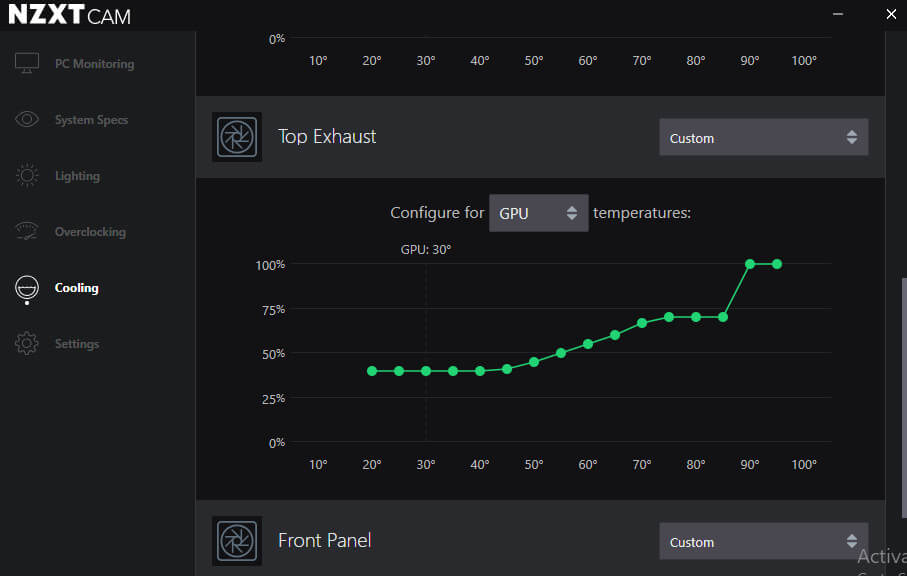Switch to the Overclocking section

tap(90, 232)
